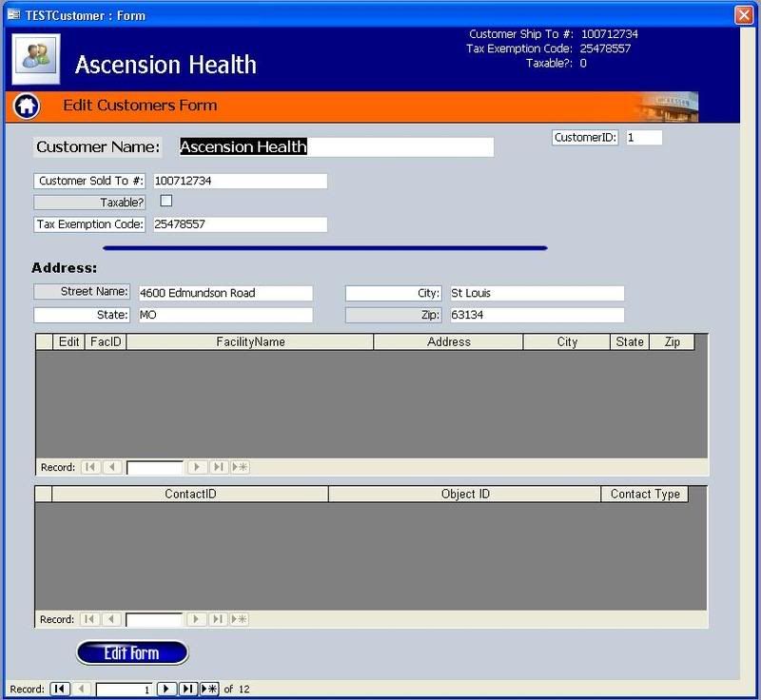761x700 pixels.
Task: Go to next record in main navigator
Action: pyautogui.click(x=166, y=689)
